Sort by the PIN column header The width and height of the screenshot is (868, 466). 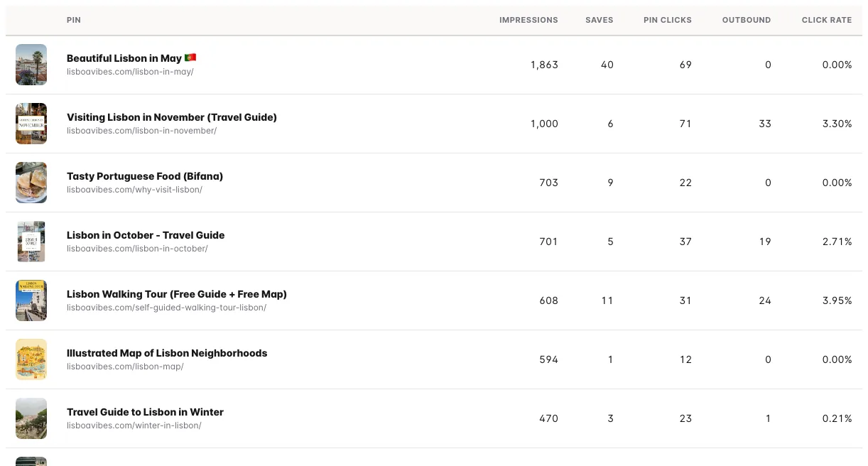click(x=74, y=20)
